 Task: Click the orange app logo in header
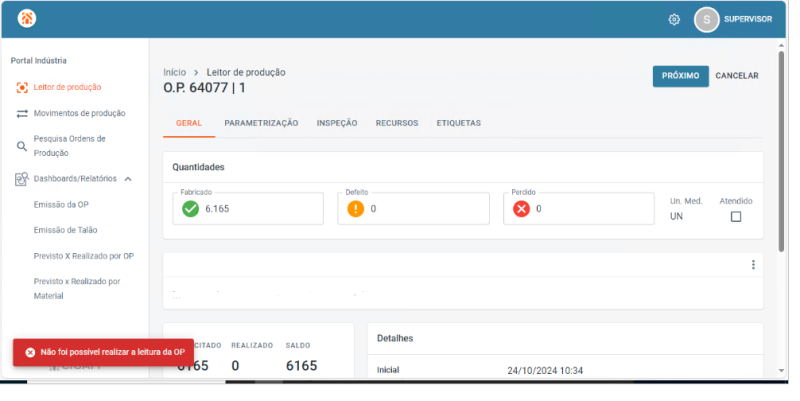[x=27, y=18]
